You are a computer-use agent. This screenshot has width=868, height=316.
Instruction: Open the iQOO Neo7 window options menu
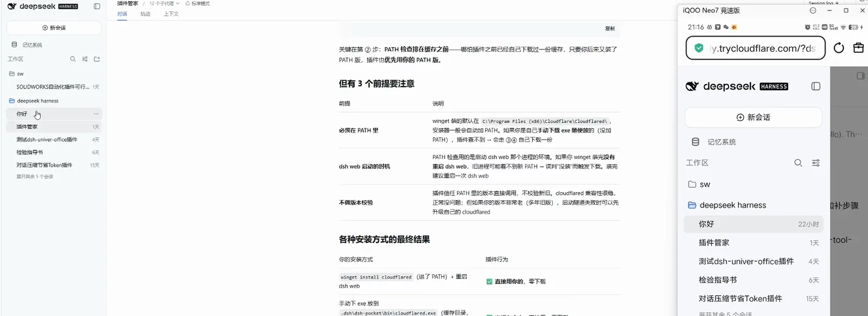point(813,10)
